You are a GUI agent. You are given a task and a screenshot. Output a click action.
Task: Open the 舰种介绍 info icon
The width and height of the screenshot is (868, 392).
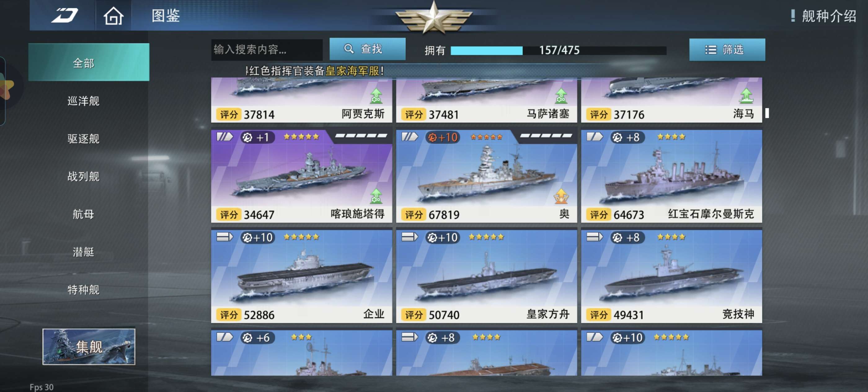pyautogui.click(x=793, y=16)
